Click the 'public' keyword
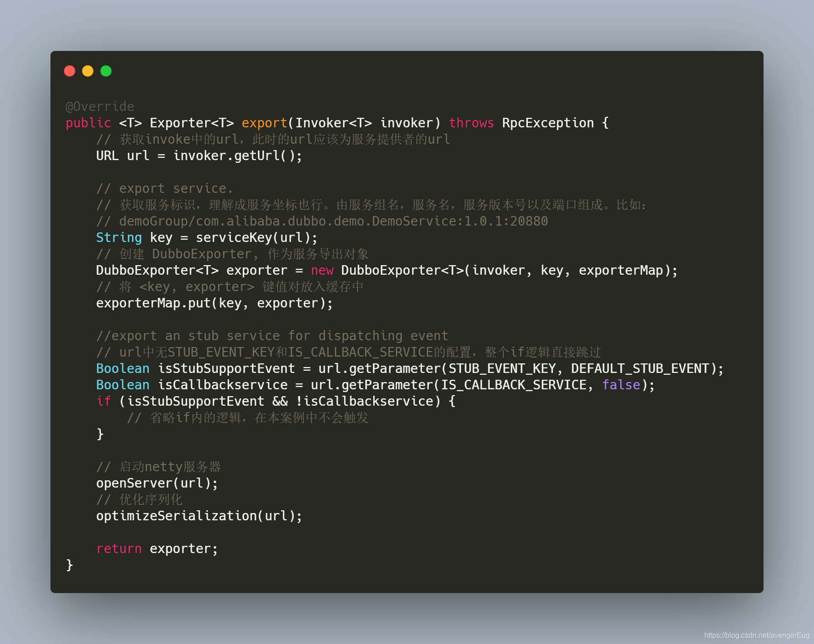Viewport: 814px width, 644px height. tap(88, 123)
